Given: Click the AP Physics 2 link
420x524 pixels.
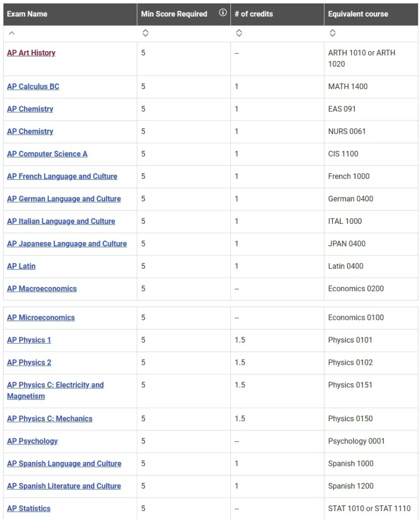Looking at the screenshot, I should click(x=29, y=363).
